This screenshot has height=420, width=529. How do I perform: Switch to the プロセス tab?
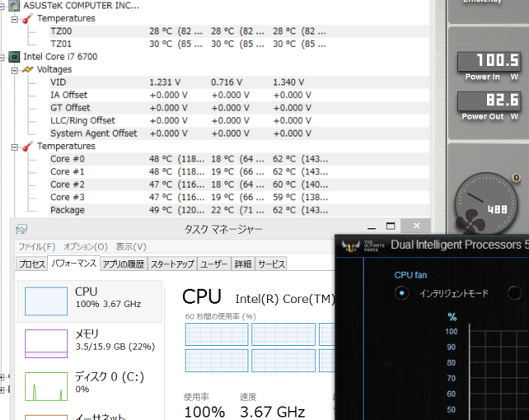pos(31,264)
